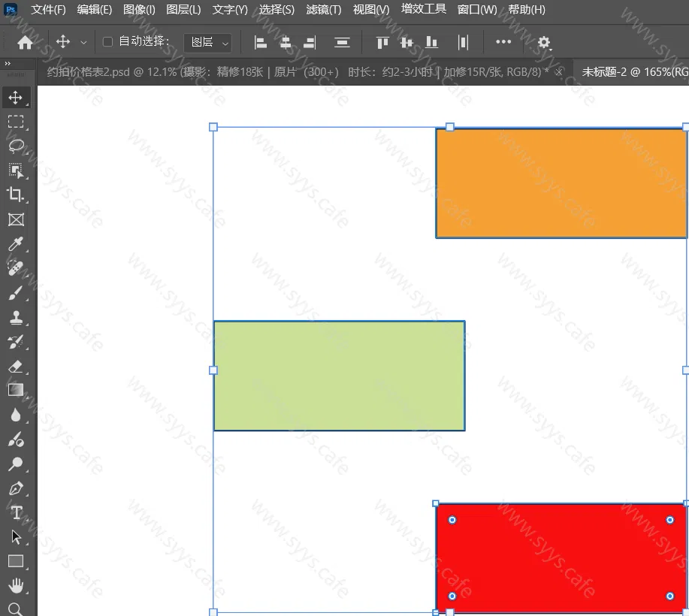Select the Zoom tool

pos(16,609)
